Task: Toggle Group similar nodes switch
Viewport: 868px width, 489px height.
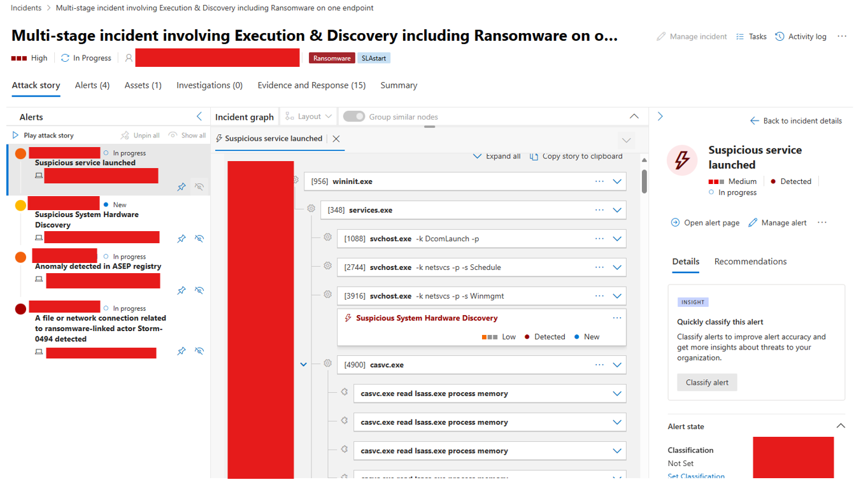Action: tap(354, 117)
